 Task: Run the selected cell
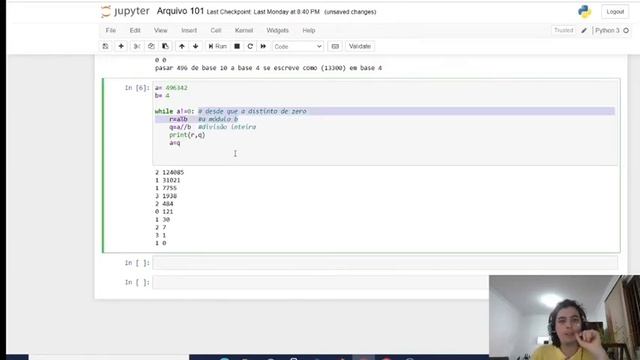[x=218, y=46]
